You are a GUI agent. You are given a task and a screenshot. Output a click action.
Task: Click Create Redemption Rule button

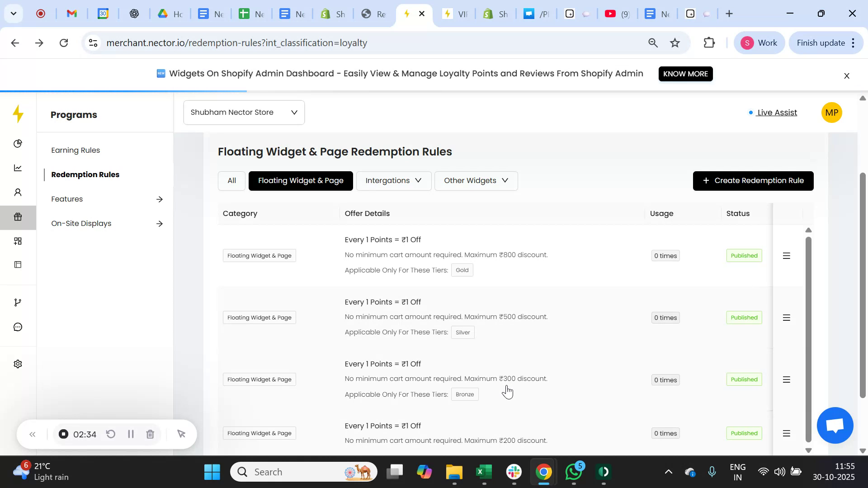(753, 181)
